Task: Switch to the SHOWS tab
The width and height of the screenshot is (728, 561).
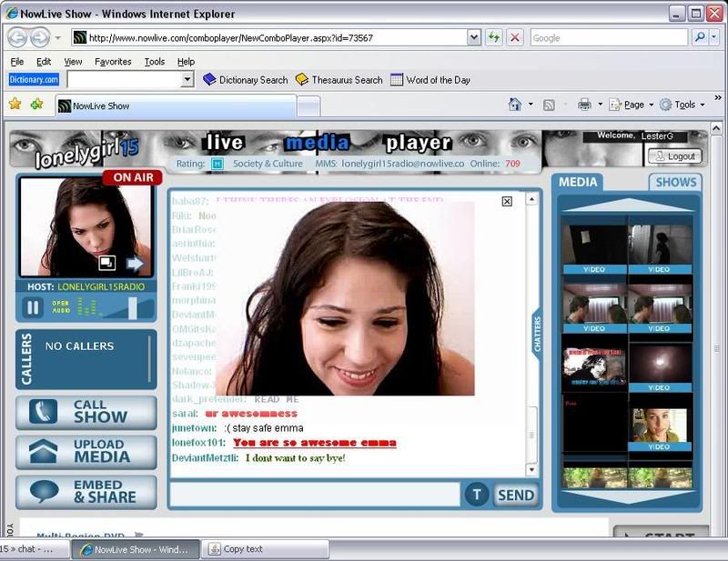Action: pos(675,182)
